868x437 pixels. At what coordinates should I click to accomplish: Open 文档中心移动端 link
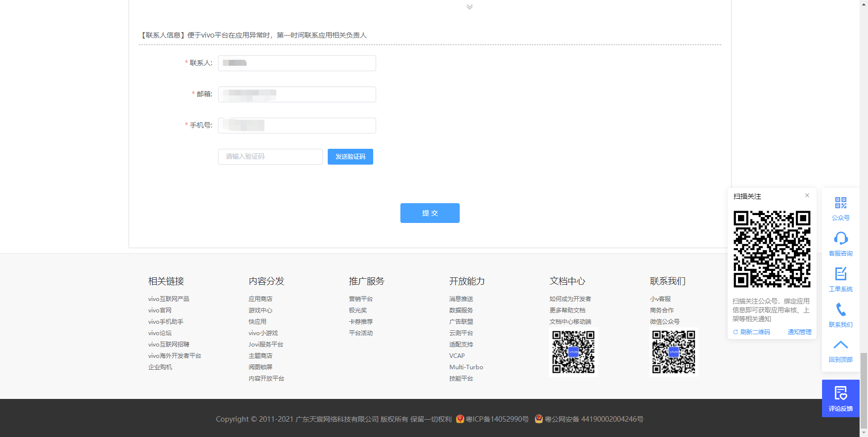[x=570, y=322]
